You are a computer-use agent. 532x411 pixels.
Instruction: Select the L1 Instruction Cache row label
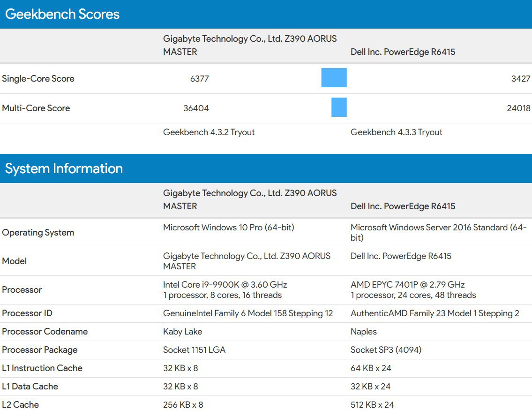42,368
